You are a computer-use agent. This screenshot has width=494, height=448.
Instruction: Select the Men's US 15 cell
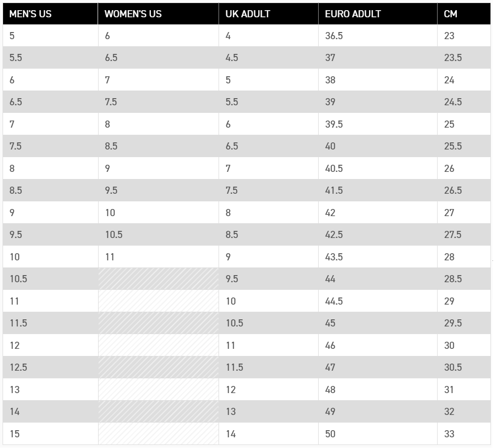tap(50, 434)
